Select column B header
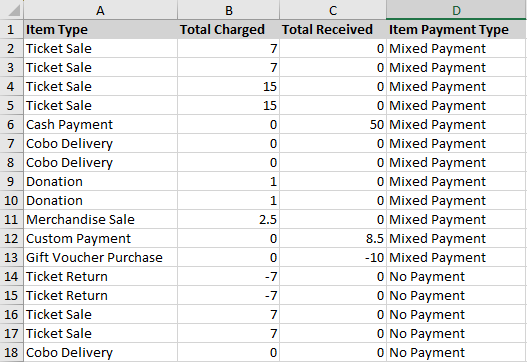 tap(229, 10)
